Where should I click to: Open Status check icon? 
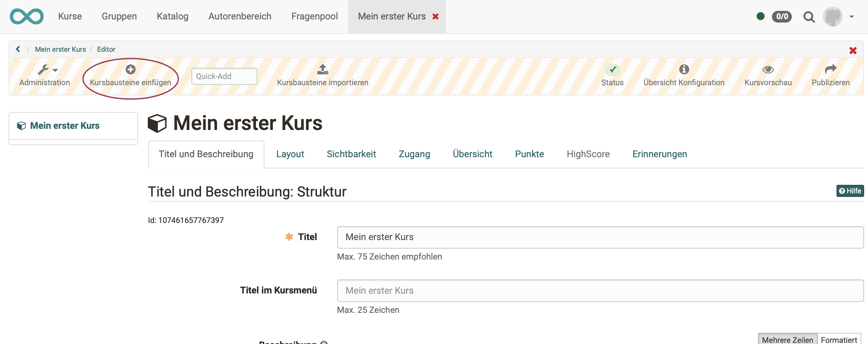[612, 70]
